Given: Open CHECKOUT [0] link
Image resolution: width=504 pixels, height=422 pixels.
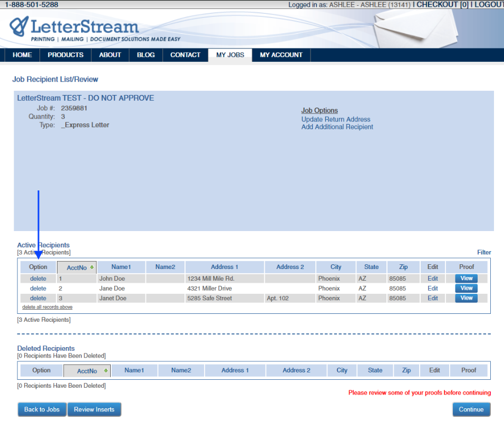Looking at the screenshot, I should point(442,5).
